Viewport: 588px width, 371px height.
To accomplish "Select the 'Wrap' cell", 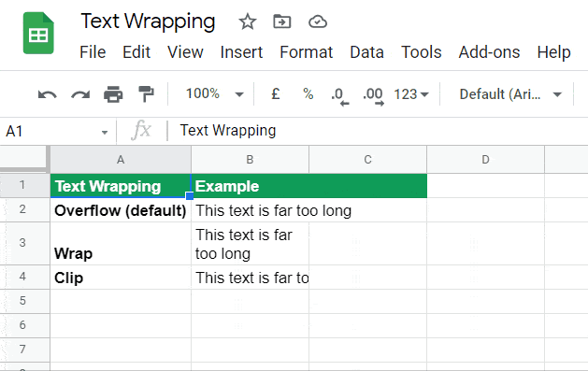I will click(x=121, y=243).
